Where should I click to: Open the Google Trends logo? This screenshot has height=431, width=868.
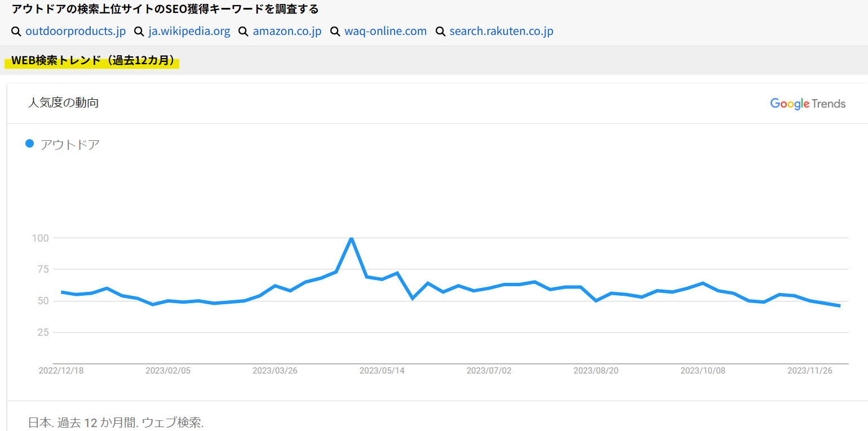(808, 104)
